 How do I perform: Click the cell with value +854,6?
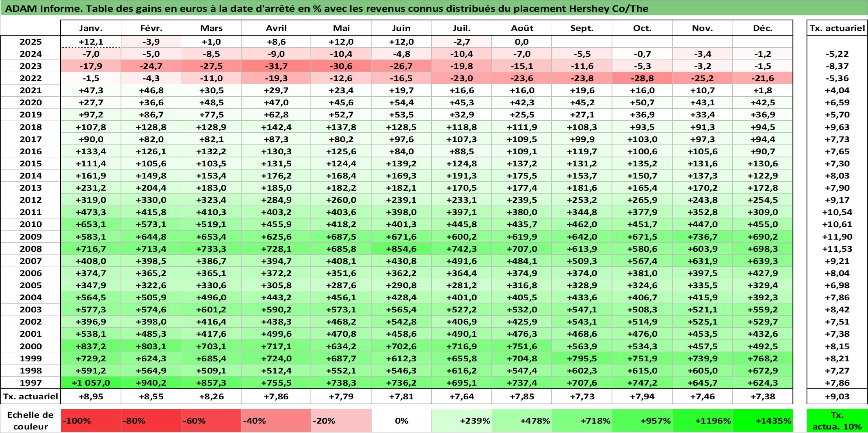(x=401, y=249)
